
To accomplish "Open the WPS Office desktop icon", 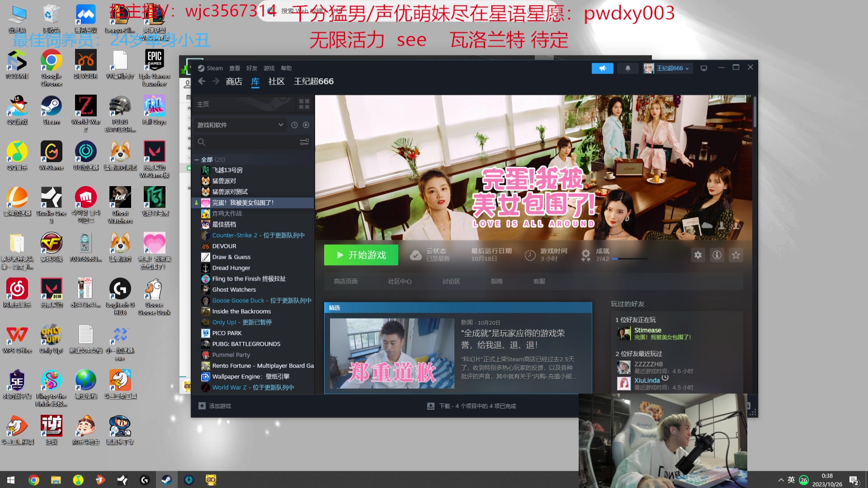I will (17, 338).
